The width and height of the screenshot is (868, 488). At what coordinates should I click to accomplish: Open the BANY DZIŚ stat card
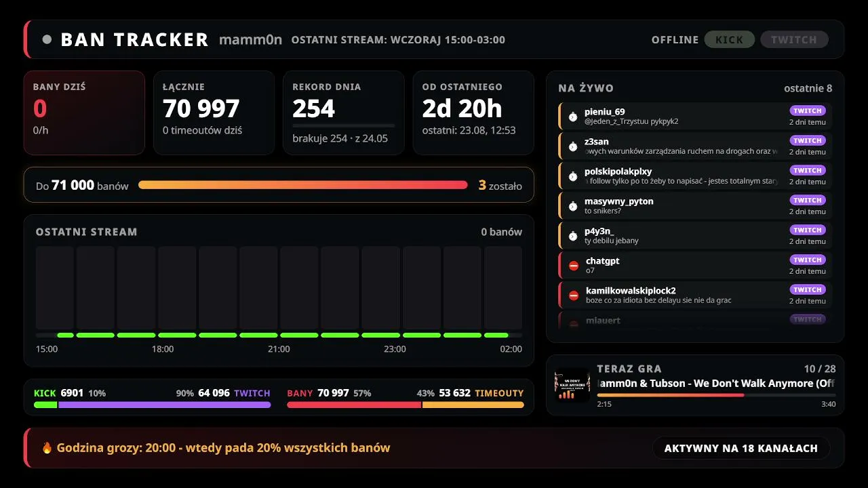click(84, 113)
